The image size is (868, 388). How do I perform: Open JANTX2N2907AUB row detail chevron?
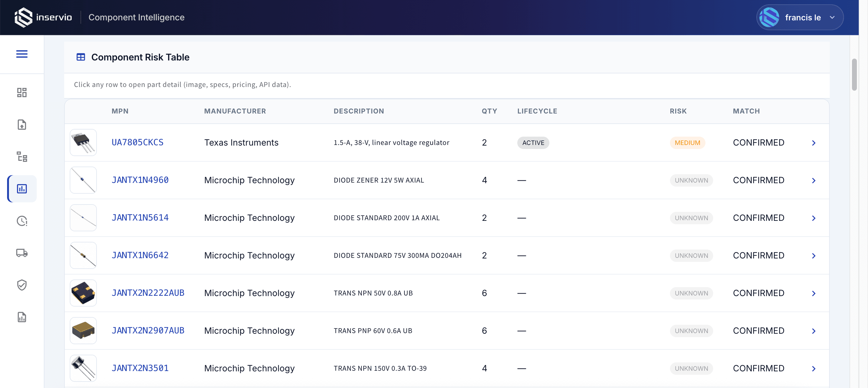pos(814,331)
